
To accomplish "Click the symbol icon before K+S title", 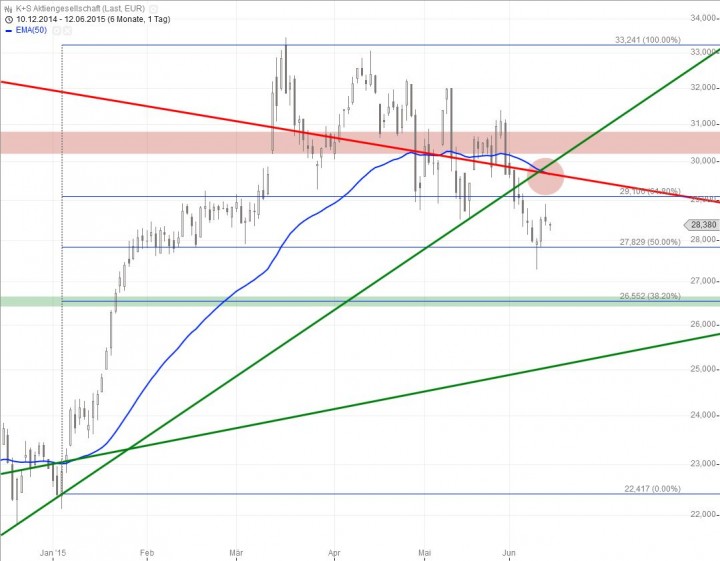I will pos(8,7).
